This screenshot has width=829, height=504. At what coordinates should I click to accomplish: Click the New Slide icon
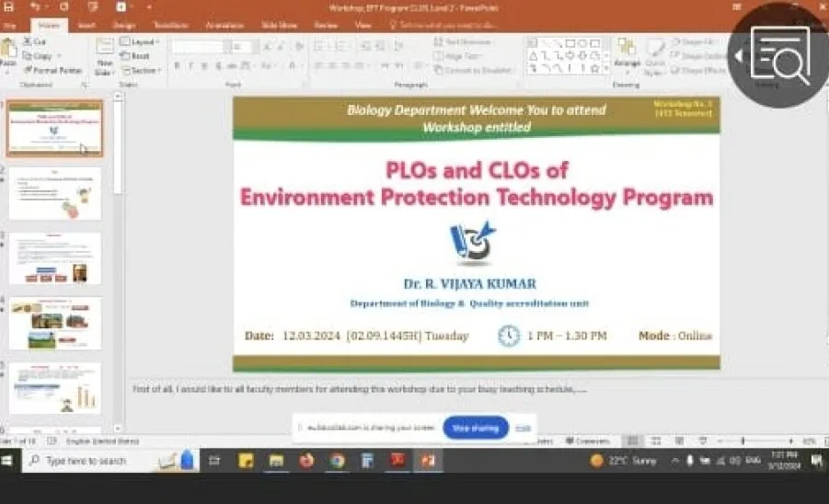pos(105,46)
